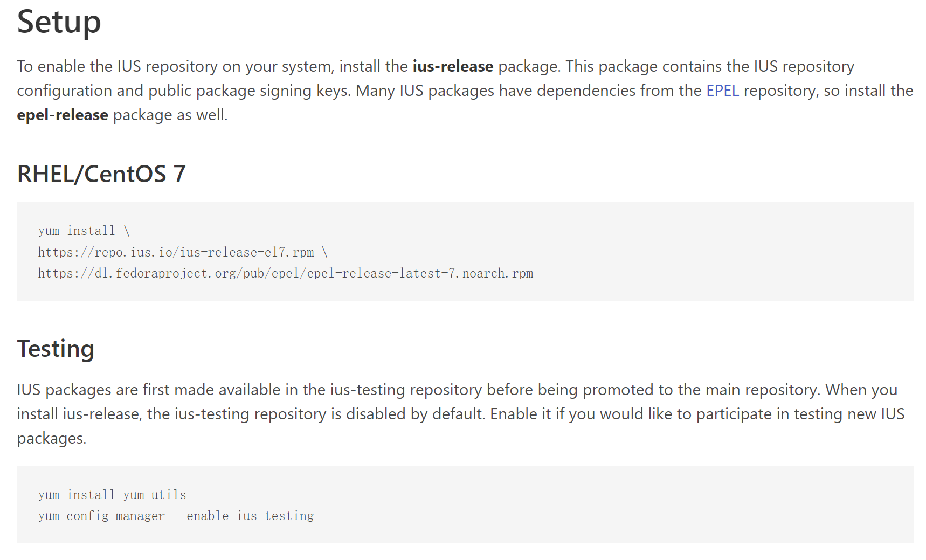Click the epel-release-latest-7.noarch.rpm URL line
This screenshot has width=926, height=560.
[x=286, y=273]
